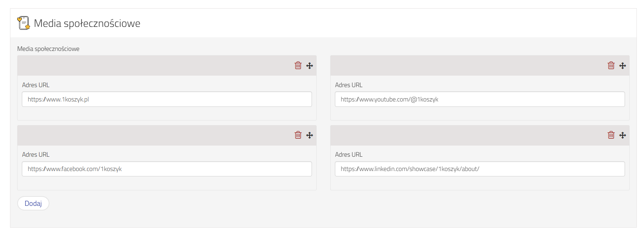Click the Media społecznościowe section header icon
Viewport: 644px width, 237px height.
point(24,23)
